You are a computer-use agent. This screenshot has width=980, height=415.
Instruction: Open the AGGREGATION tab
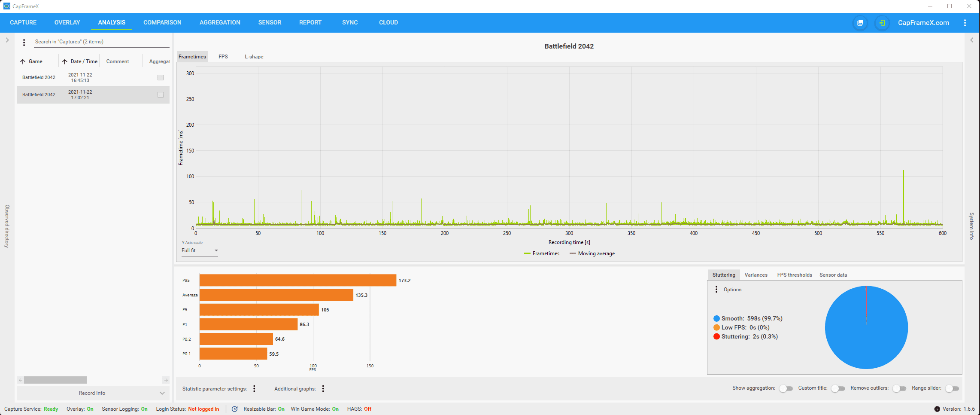220,22
